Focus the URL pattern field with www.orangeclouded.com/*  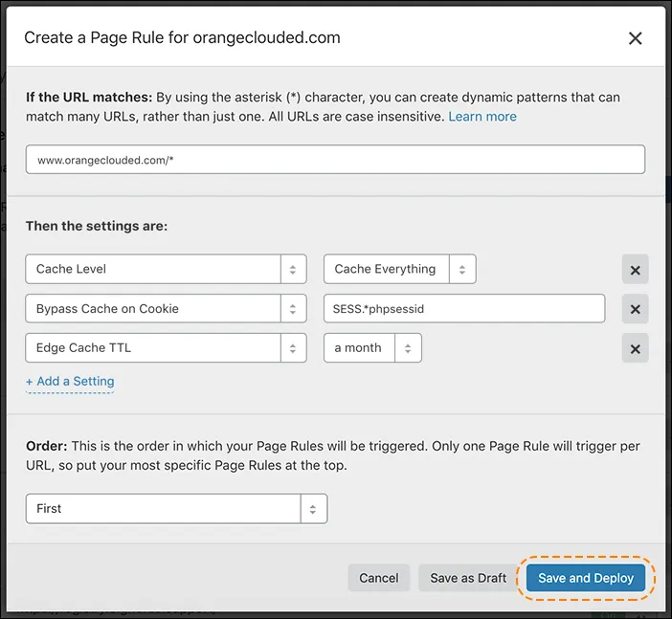coord(335,160)
